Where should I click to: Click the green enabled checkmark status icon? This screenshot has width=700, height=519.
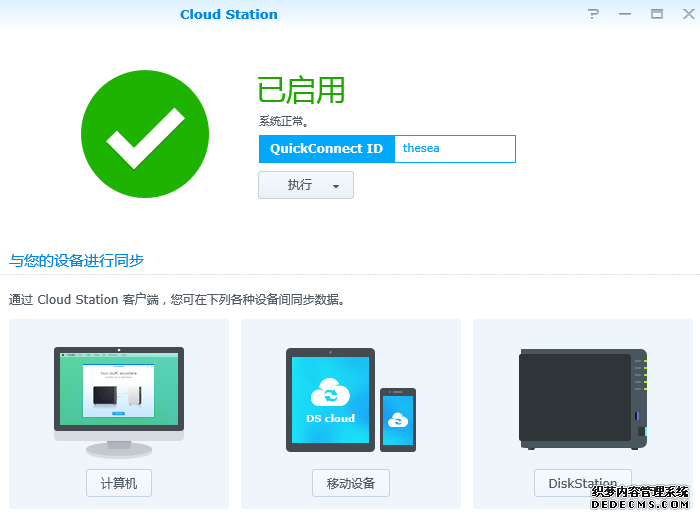click(x=145, y=134)
